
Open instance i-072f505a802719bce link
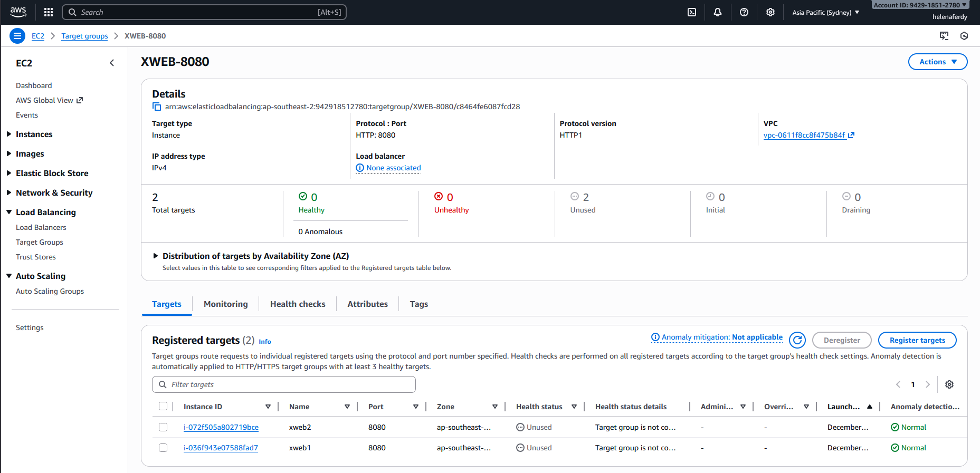[x=221, y=427]
